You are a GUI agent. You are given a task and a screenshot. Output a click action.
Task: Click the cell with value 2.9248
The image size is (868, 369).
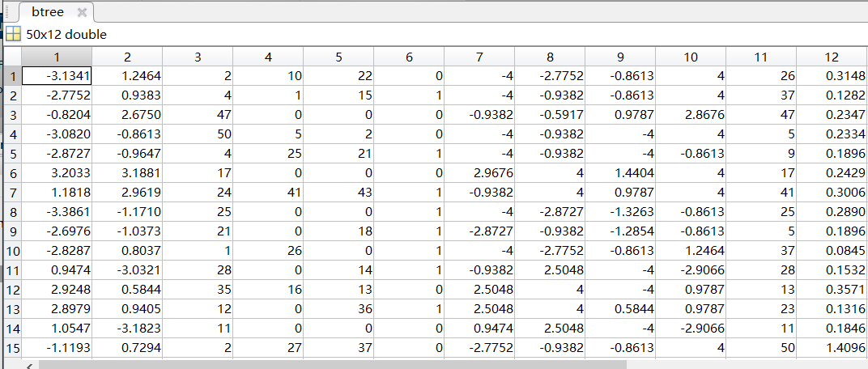(x=57, y=290)
